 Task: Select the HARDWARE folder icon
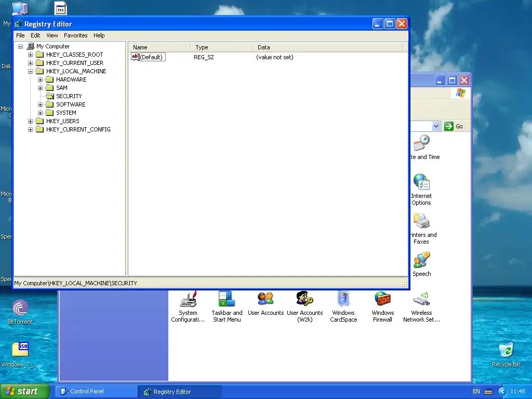pos(50,79)
